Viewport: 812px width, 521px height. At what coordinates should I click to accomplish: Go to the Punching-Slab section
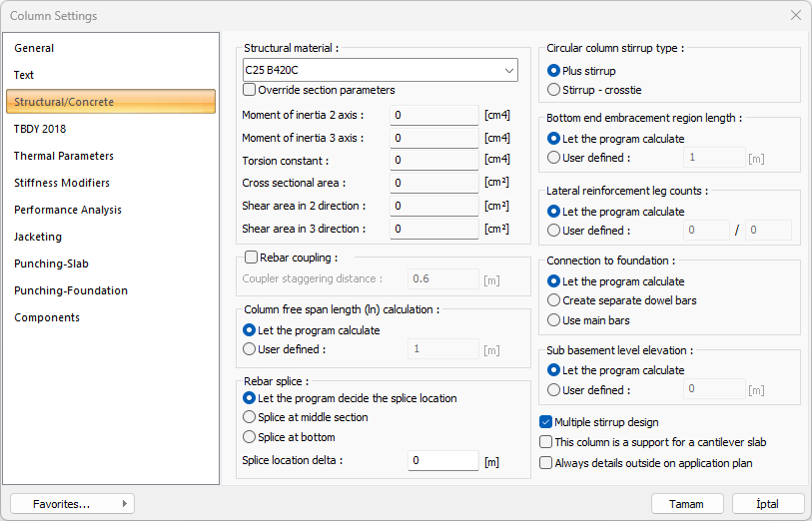pos(52,263)
